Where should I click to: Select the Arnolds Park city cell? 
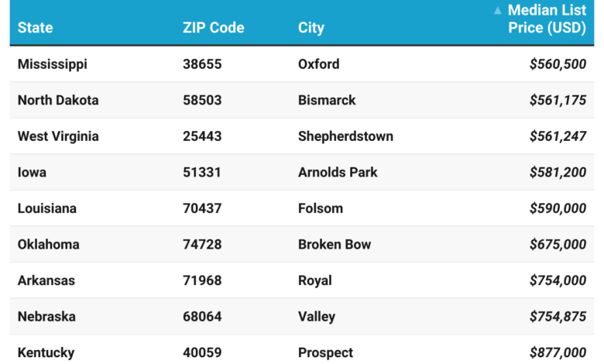point(338,173)
